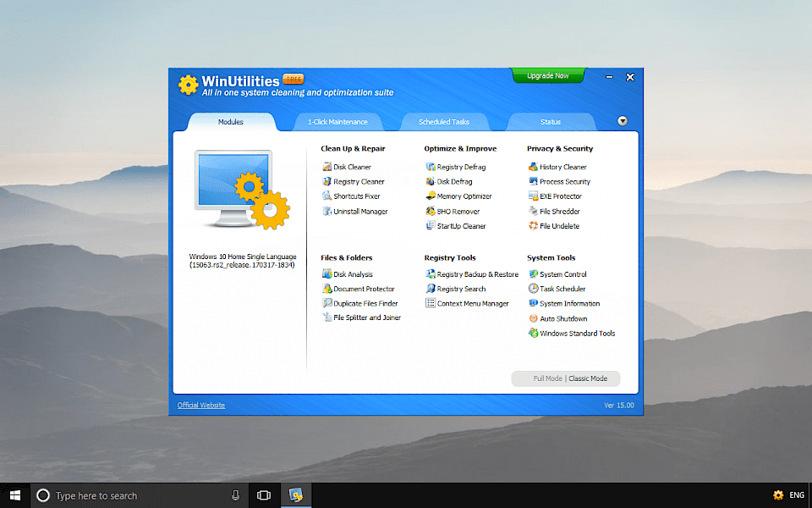Open Duplicate Files Finder icon
Image resolution: width=812 pixels, height=508 pixels.
(326, 303)
